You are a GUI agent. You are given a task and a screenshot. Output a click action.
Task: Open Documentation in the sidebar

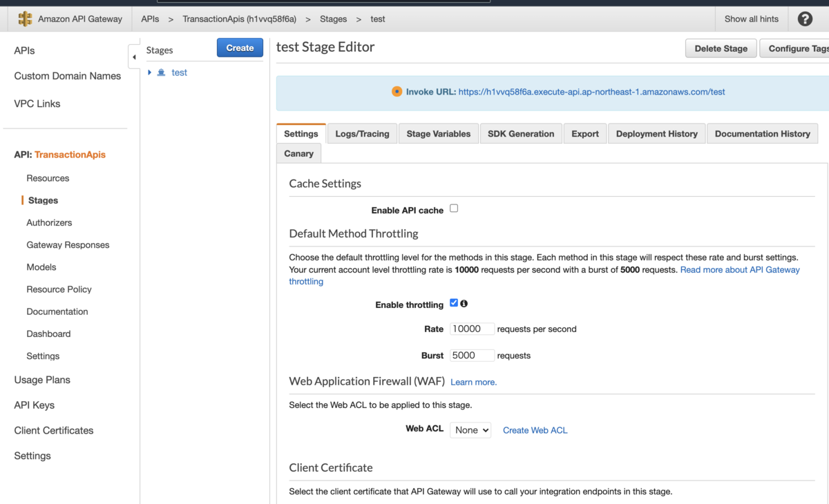coord(57,311)
